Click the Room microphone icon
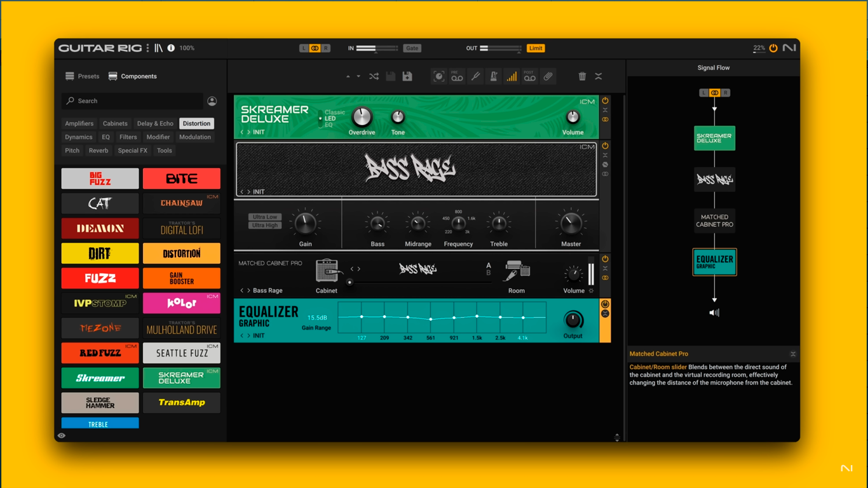Screen dimensions: 868x488 click(517, 271)
